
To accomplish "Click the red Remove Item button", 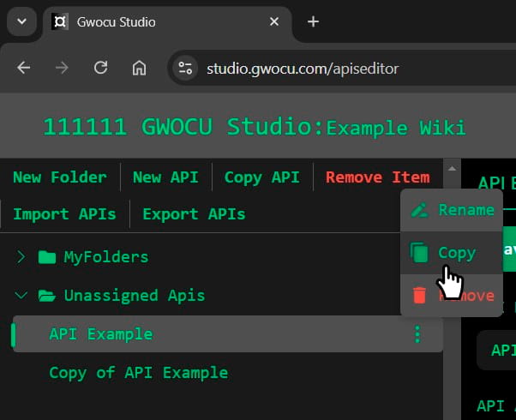I will (x=378, y=177).
